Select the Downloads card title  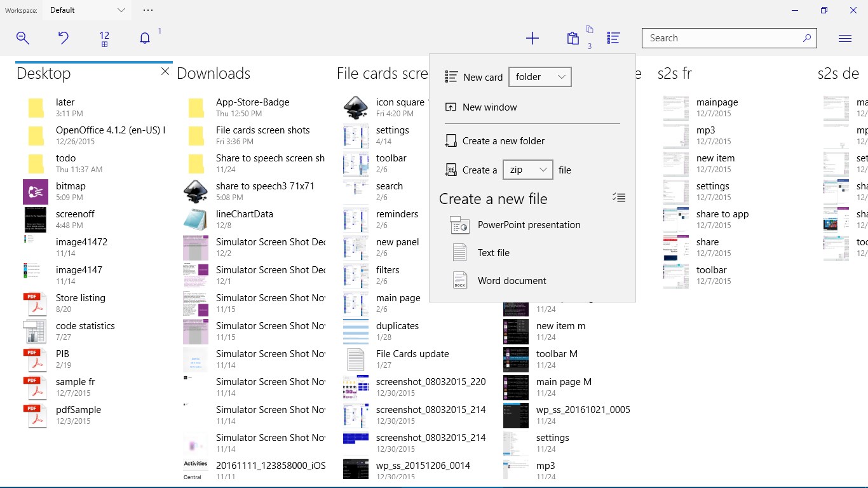214,73
